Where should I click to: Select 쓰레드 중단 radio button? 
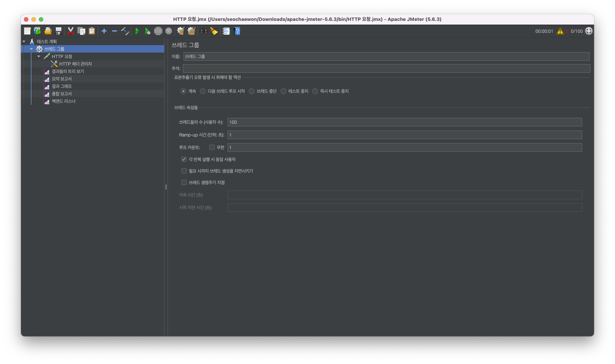pyautogui.click(x=252, y=91)
